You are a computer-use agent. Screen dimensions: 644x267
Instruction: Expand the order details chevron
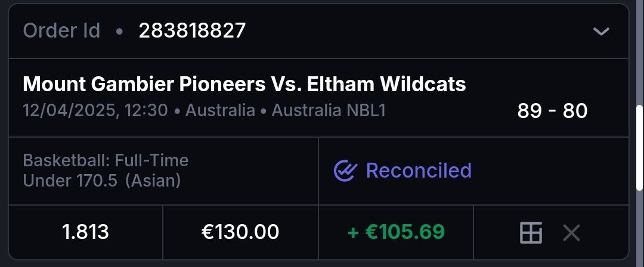(602, 31)
